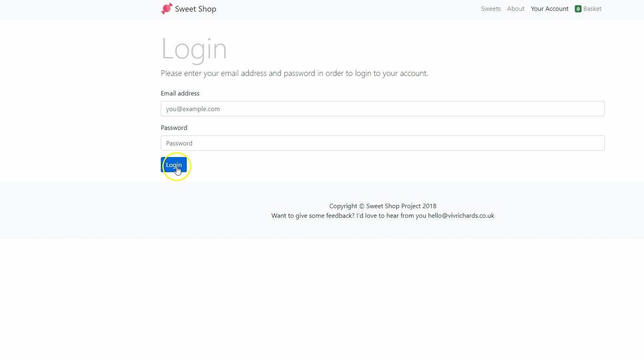The width and height of the screenshot is (644, 360).
Task: Click inside the Password field
Action: pyautogui.click(x=382, y=143)
